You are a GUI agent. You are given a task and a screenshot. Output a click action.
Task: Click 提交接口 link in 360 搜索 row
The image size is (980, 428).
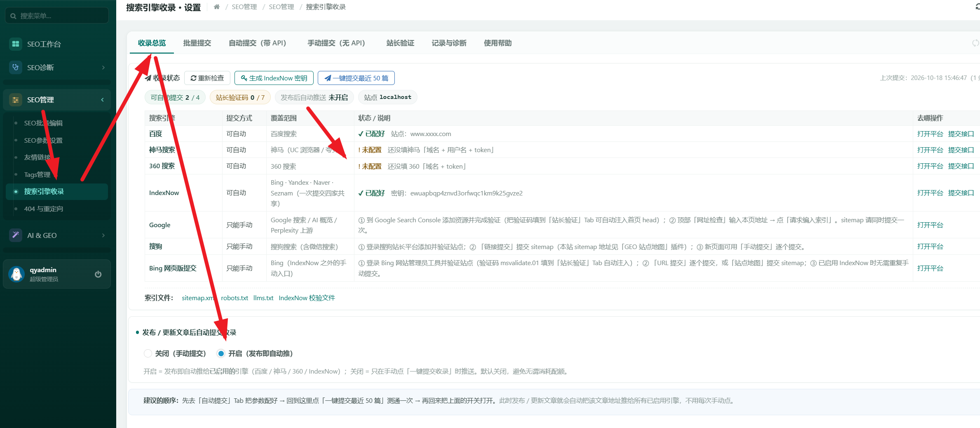961,166
